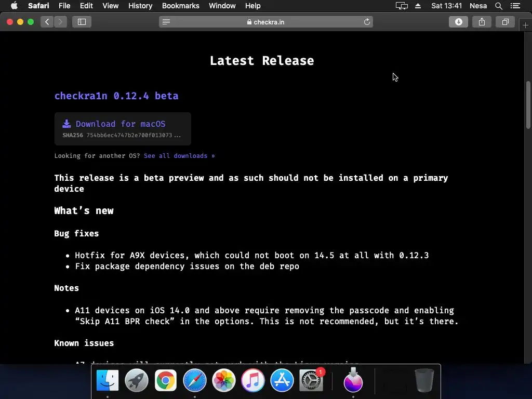Go forward with the Safari forward arrow
This screenshot has width=532, height=399.
[x=60, y=22]
